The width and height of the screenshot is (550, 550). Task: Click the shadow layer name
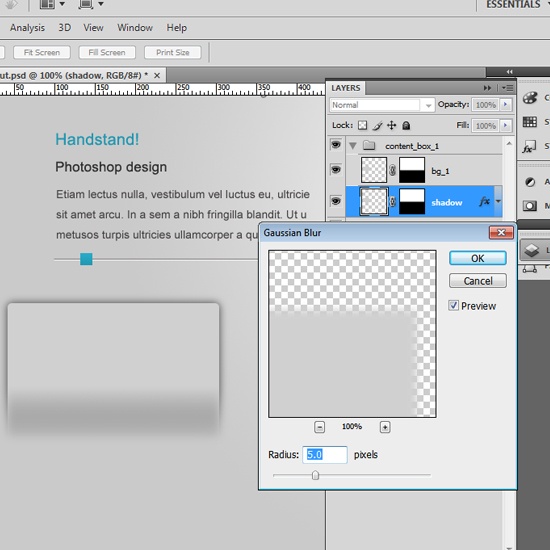[447, 202]
